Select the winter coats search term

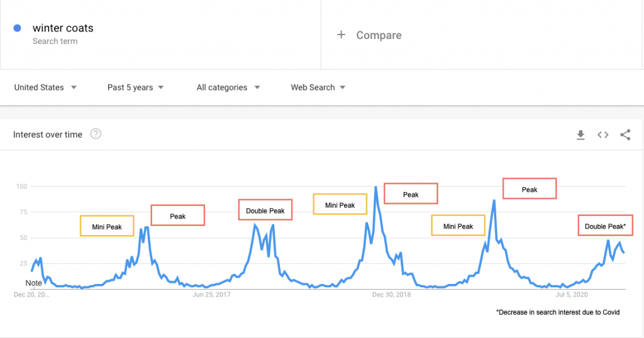pyautogui.click(x=63, y=28)
